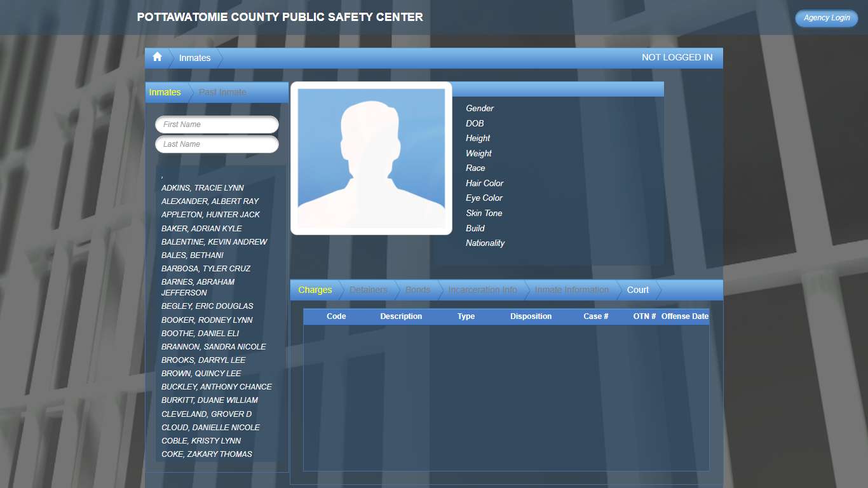This screenshot has height=488, width=868.
Task: Click the Agency Login button
Action: tap(825, 18)
